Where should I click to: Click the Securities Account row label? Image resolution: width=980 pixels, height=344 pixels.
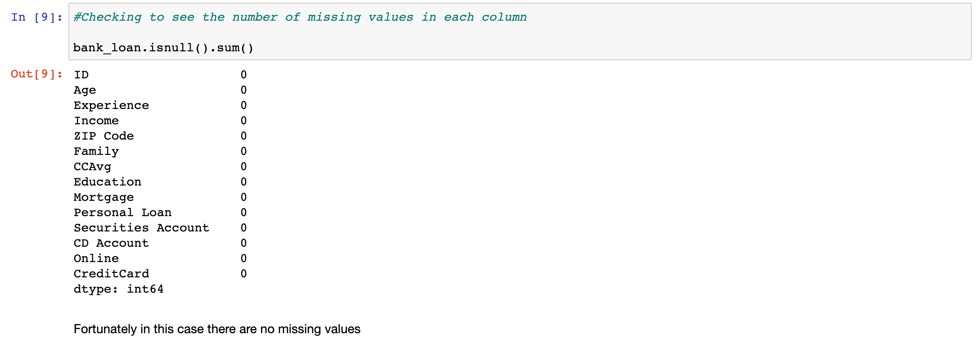coord(141,228)
